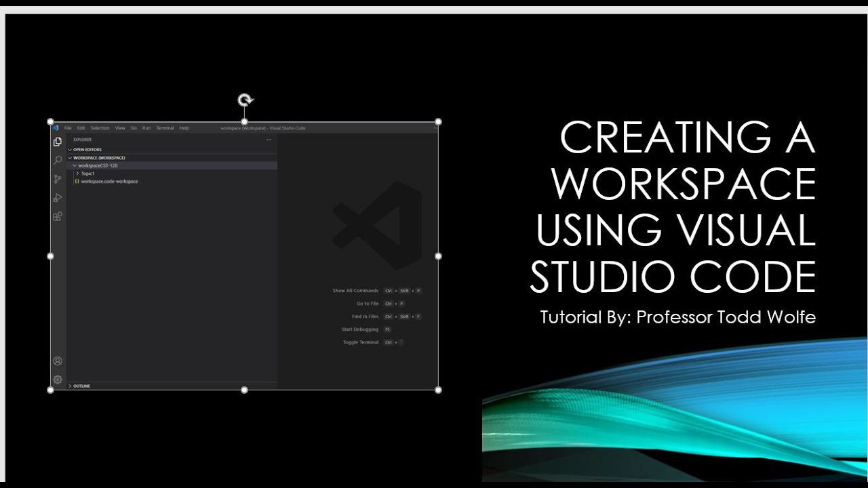Click the Show All Commands shortcut hint
The image size is (868, 488).
[x=376, y=291]
